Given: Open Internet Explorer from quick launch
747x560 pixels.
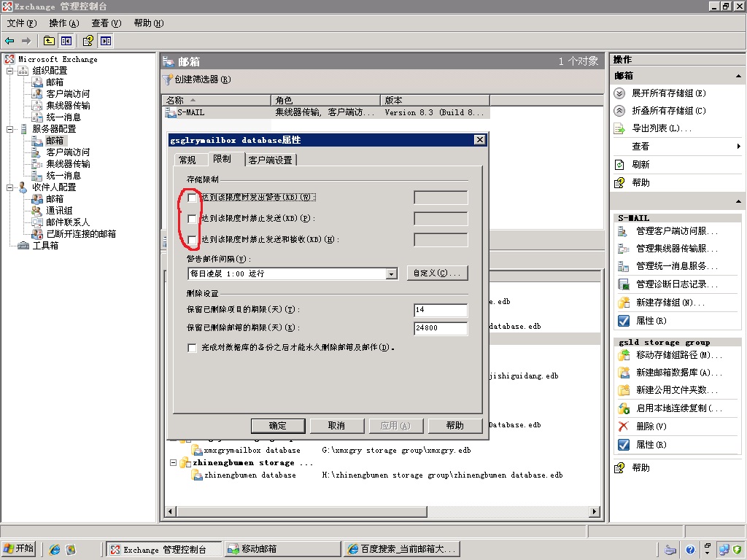Looking at the screenshot, I should (x=54, y=550).
